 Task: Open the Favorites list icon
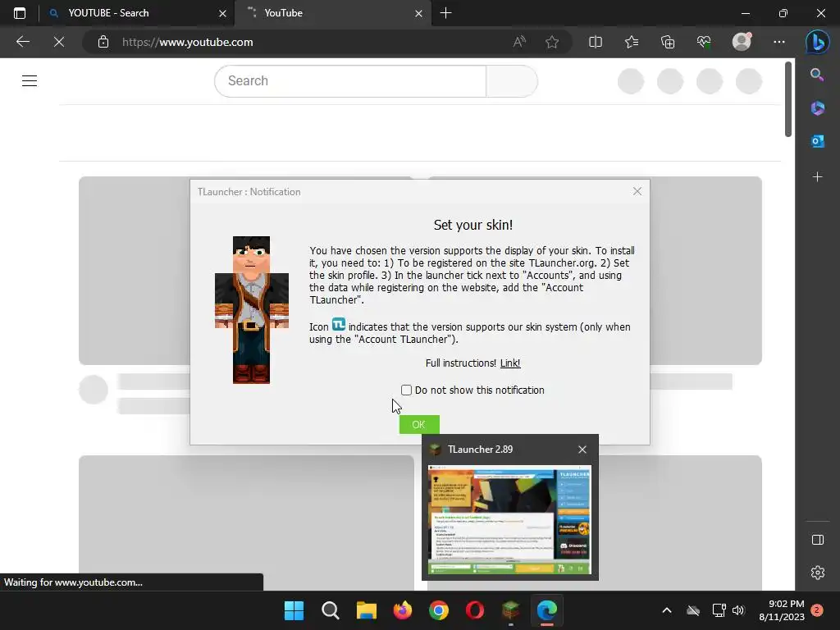[x=632, y=42]
